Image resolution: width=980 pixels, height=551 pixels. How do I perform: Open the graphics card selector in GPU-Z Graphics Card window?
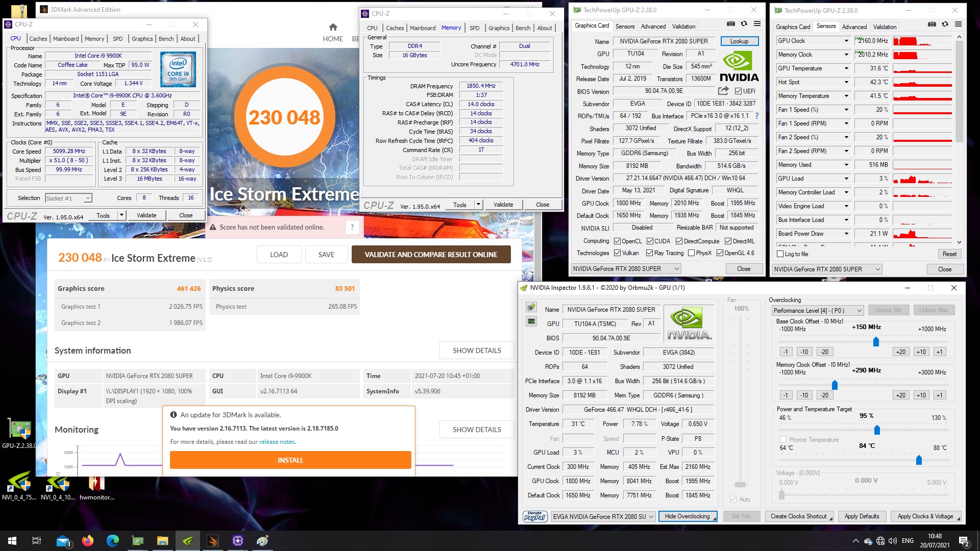click(626, 268)
